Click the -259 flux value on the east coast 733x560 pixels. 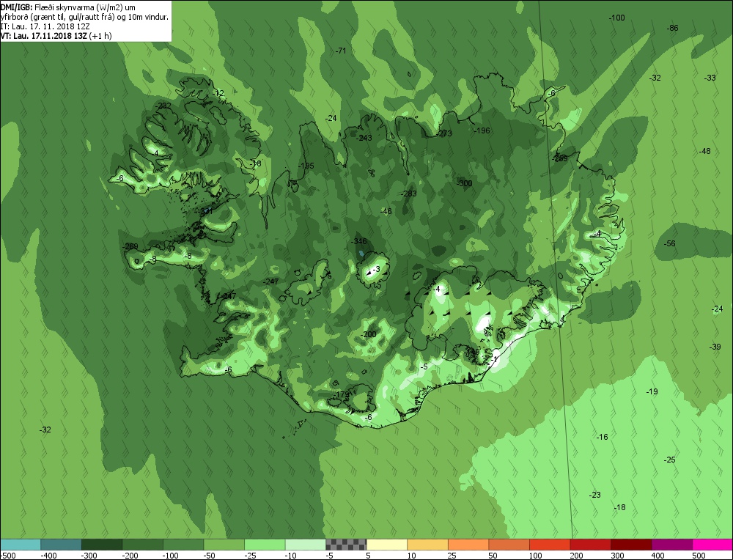pos(559,158)
